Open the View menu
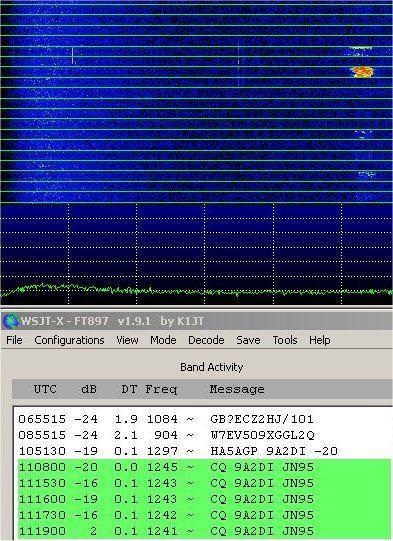 (x=127, y=340)
